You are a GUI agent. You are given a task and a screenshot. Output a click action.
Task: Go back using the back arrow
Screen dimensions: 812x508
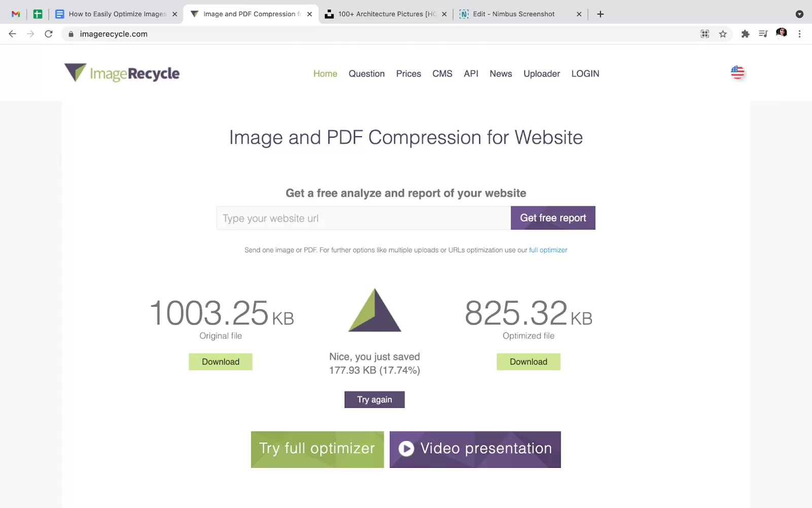pyautogui.click(x=13, y=34)
